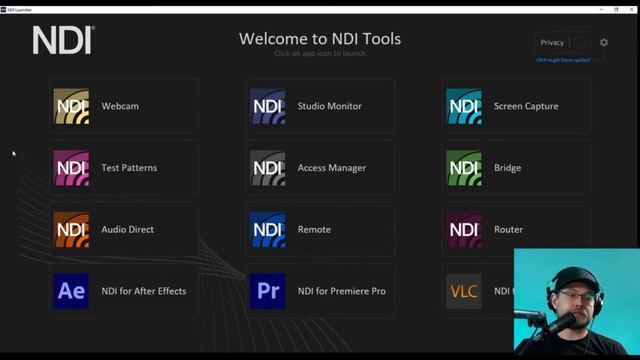Close the NDI Launcher window
This screenshot has width=640, height=360.
[631, 9]
